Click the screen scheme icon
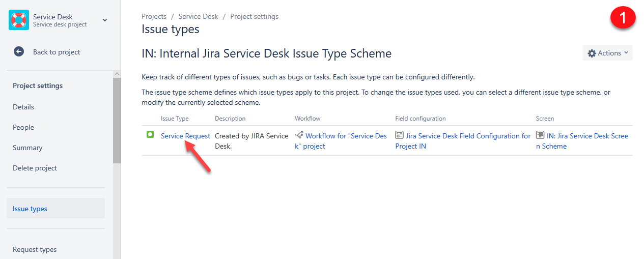Viewport: 644px width, 259px height. click(540, 135)
